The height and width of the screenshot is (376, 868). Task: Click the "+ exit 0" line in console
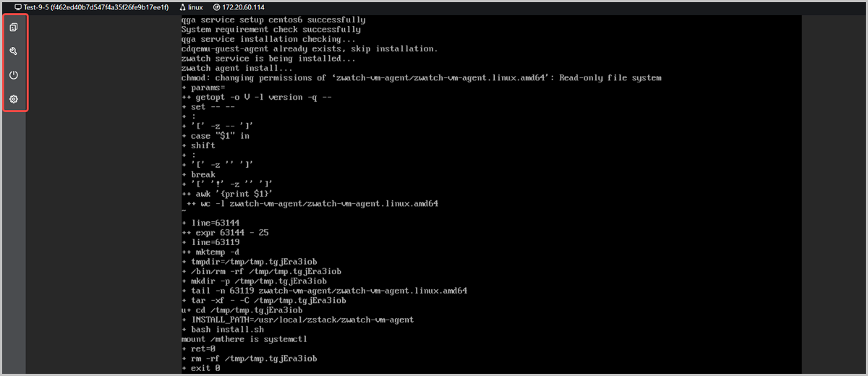click(200, 368)
